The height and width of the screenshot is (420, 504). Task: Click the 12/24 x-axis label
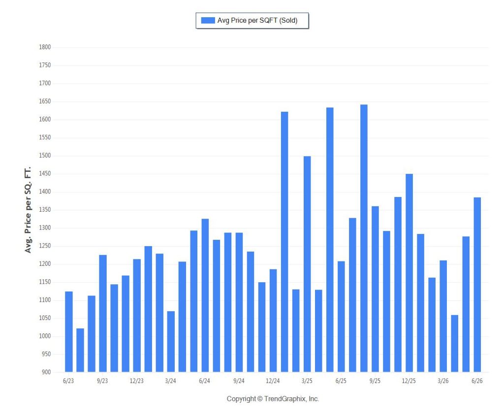(x=273, y=381)
